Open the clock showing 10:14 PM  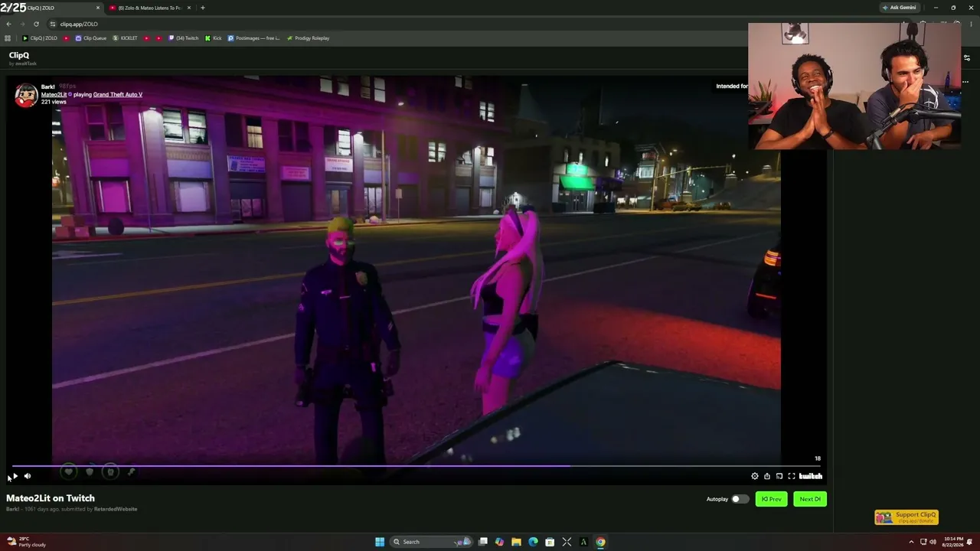coord(953,542)
